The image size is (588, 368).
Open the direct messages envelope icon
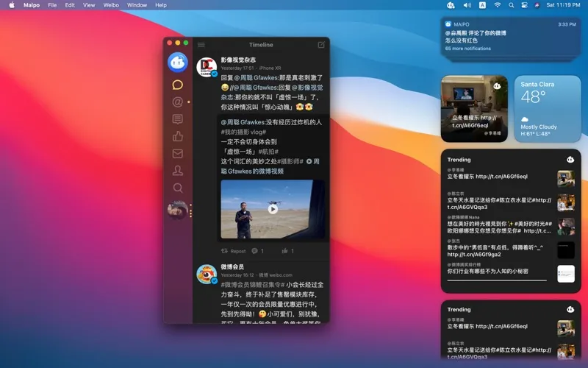point(178,153)
